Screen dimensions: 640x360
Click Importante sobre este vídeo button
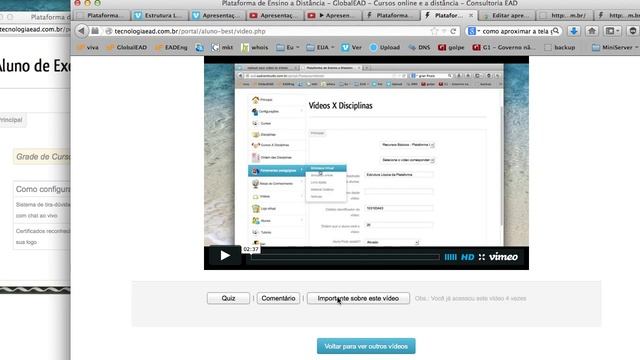tap(358, 298)
